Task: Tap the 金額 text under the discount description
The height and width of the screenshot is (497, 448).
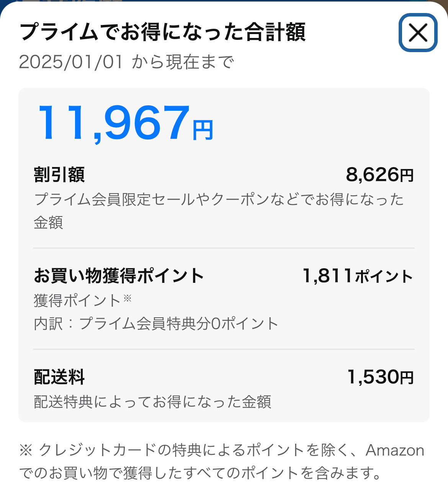Action: point(49,223)
